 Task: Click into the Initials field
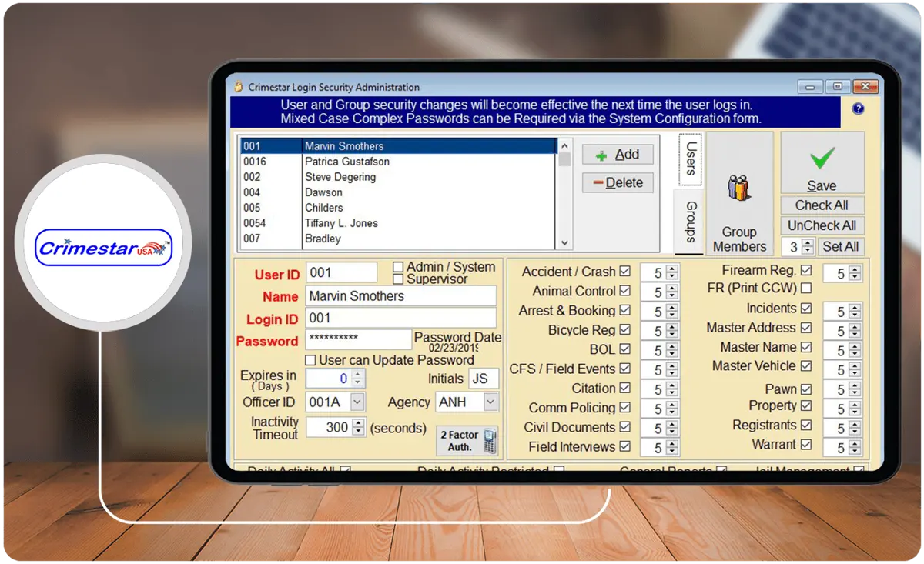click(484, 379)
